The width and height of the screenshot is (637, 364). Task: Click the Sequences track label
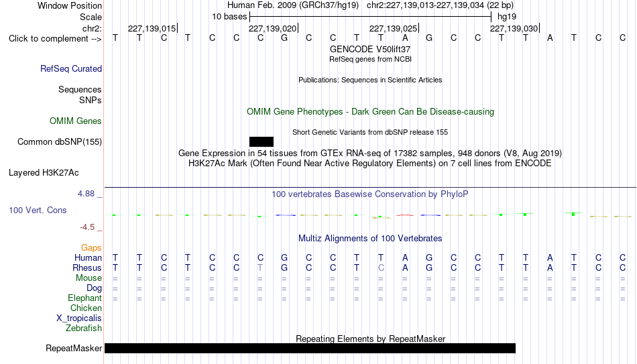(x=80, y=89)
